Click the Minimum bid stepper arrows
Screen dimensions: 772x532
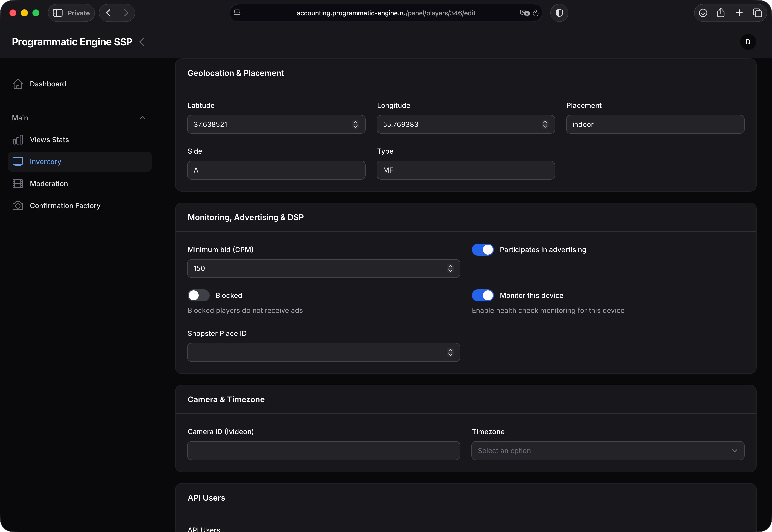pos(450,269)
